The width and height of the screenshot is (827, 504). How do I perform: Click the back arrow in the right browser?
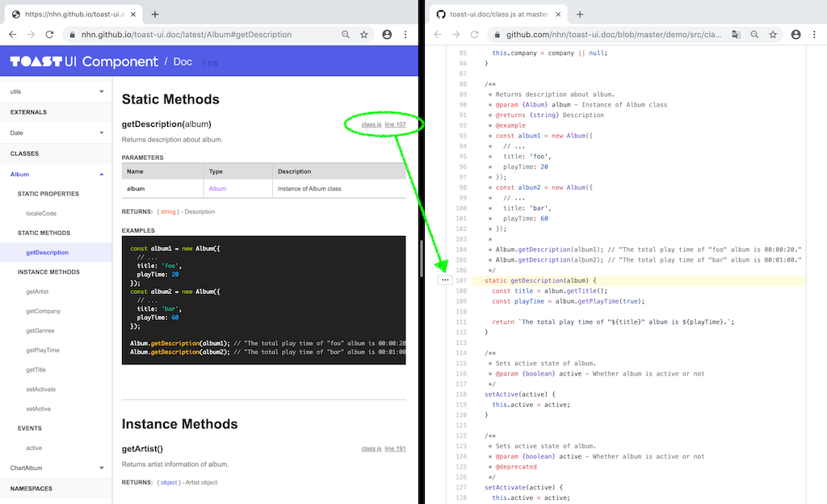click(436, 35)
